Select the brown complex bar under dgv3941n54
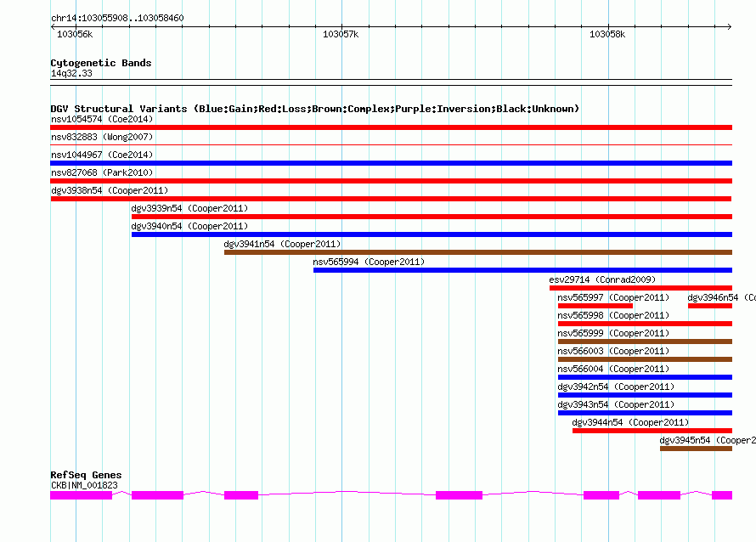Image resolution: width=756 pixels, height=542 pixels. tap(477, 252)
